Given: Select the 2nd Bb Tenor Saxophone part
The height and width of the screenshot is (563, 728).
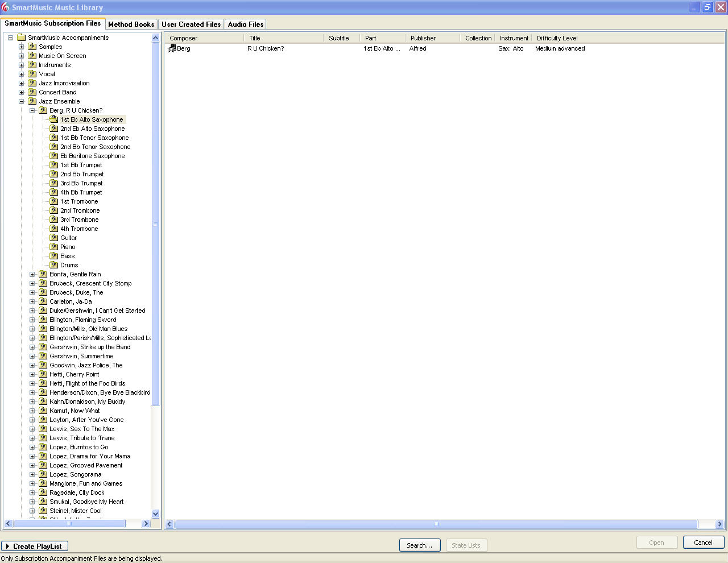Looking at the screenshot, I should 96,147.
